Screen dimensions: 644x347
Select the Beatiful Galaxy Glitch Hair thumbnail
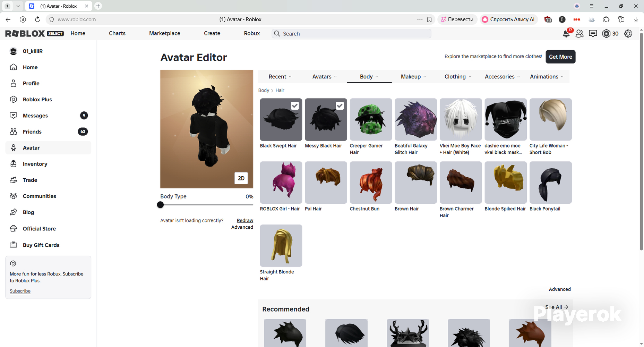coord(416,119)
